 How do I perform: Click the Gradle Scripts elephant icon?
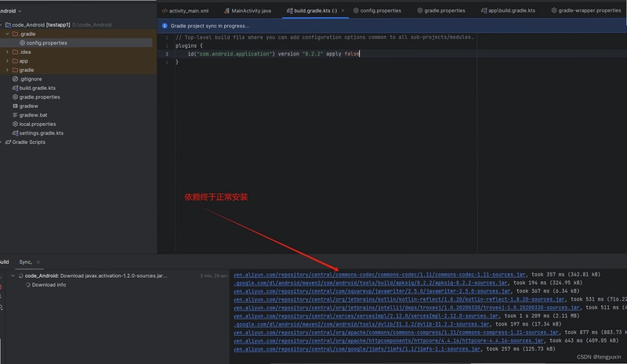(x=8, y=142)
